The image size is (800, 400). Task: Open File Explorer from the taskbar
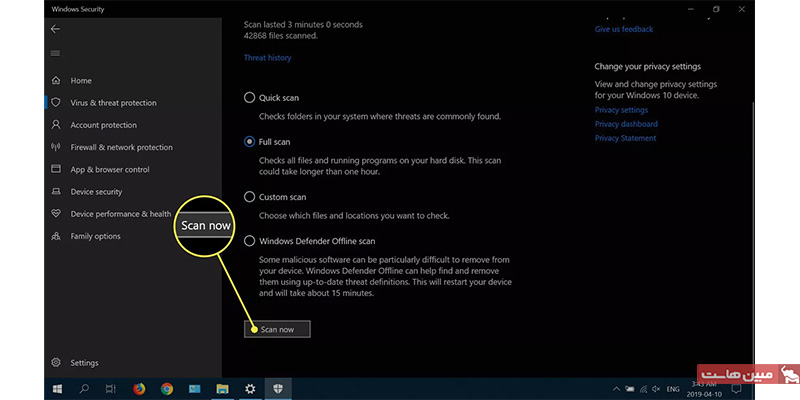tap(222, 389)
